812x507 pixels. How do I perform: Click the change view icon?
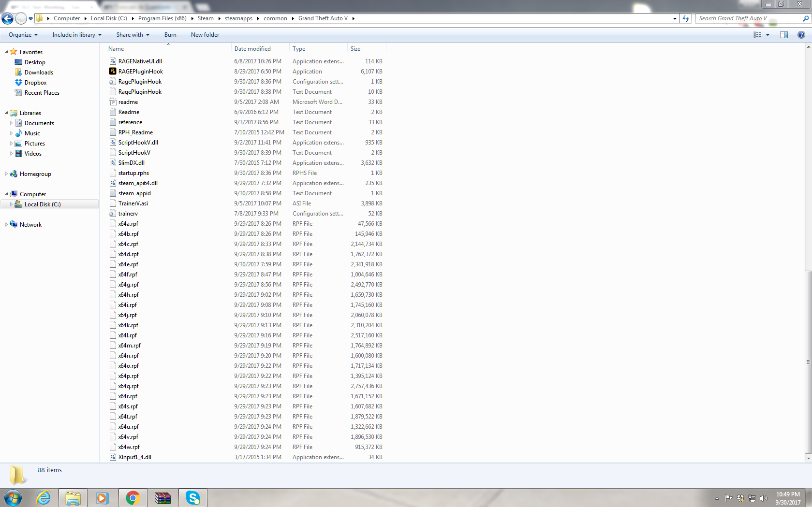coord(757,35)
